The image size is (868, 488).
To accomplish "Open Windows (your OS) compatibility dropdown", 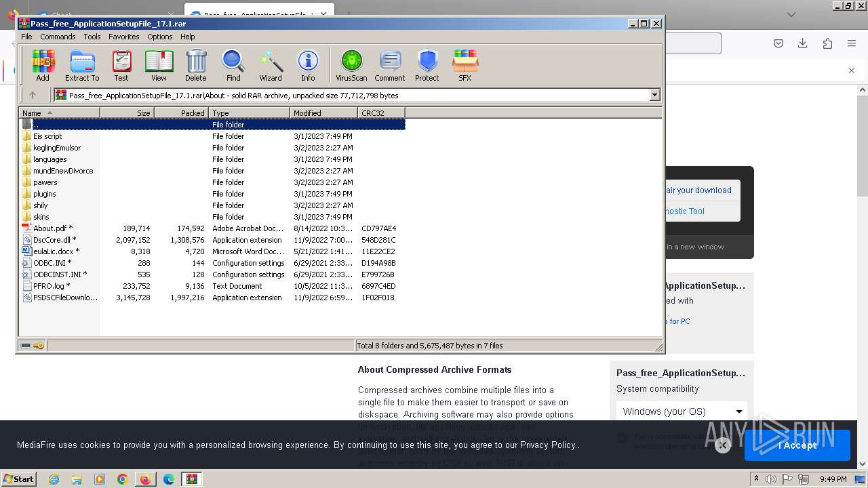I will 682,411.
